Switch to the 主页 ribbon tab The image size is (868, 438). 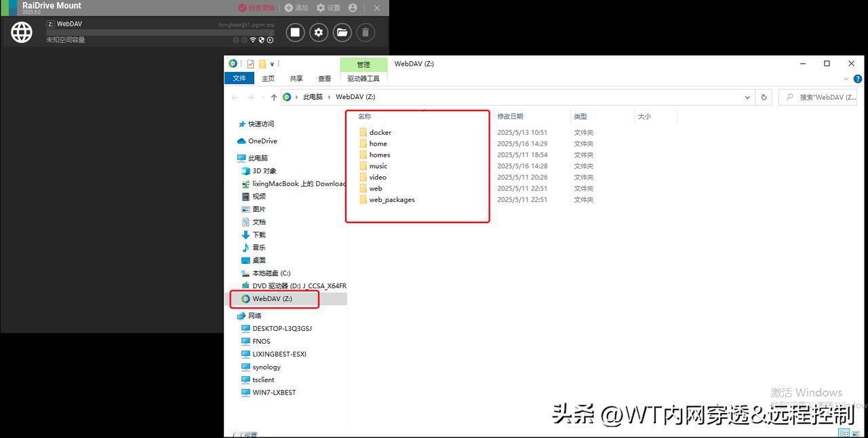pos(269,79)
